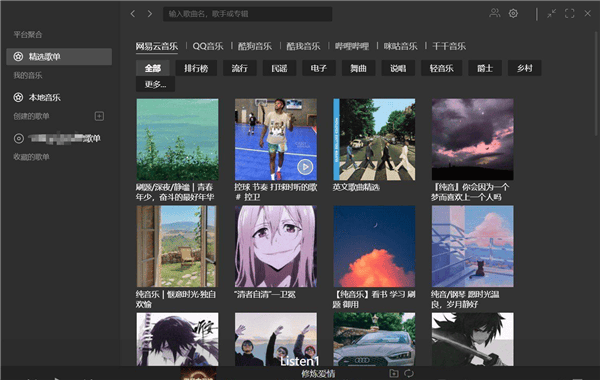Click the title 英文歌曲精选
This screenshot has width=600, height=380.
pos(356,188)
